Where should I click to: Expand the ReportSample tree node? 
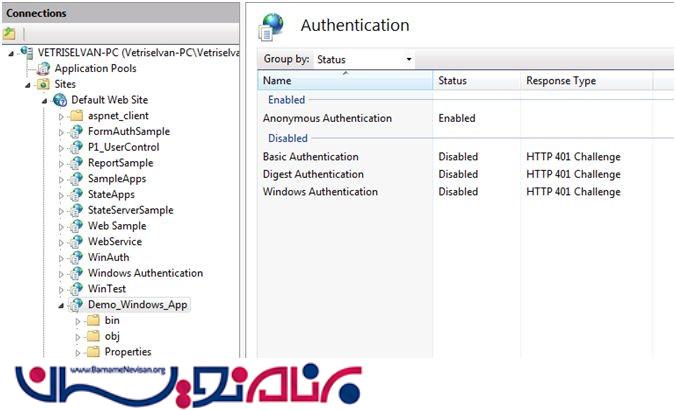pyautogui.click(x=61, y=164)
